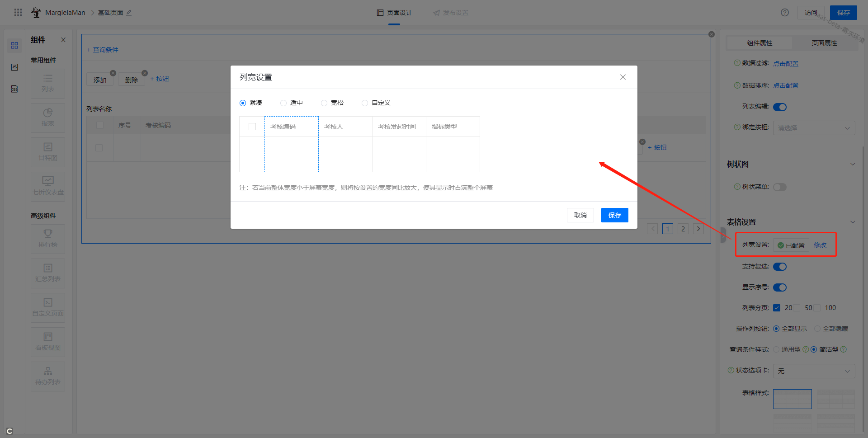Go to pagination page 2

point(683,229)
